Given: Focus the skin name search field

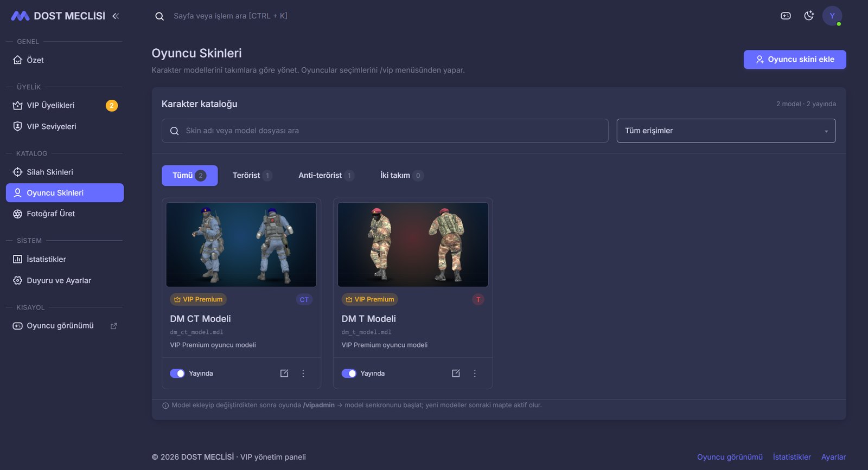Looking at the screenshot, I should pyautogui.click(x=385, y=131).
